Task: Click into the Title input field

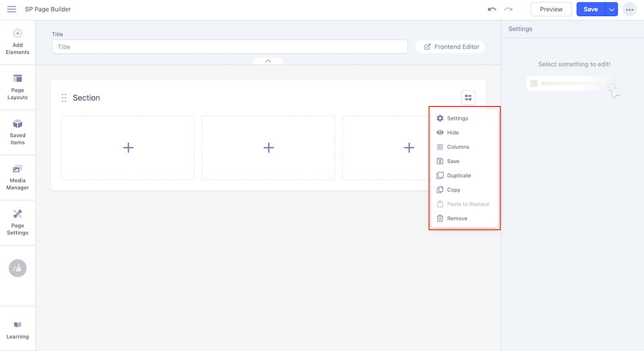Action: point(230,47)
